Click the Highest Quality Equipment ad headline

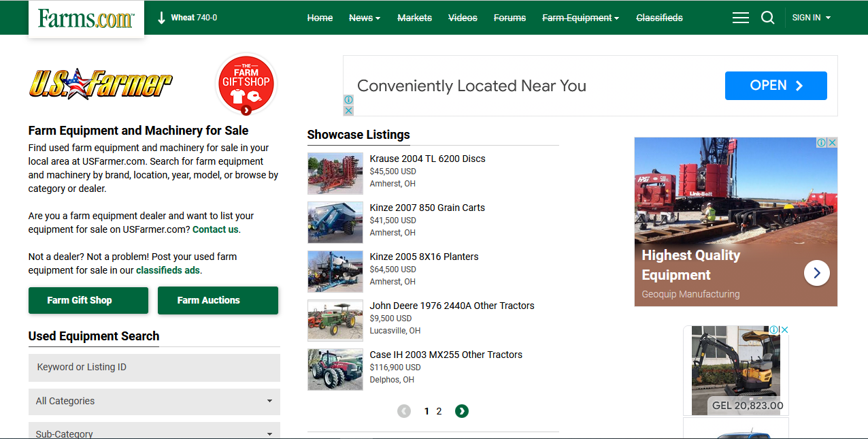690,265
